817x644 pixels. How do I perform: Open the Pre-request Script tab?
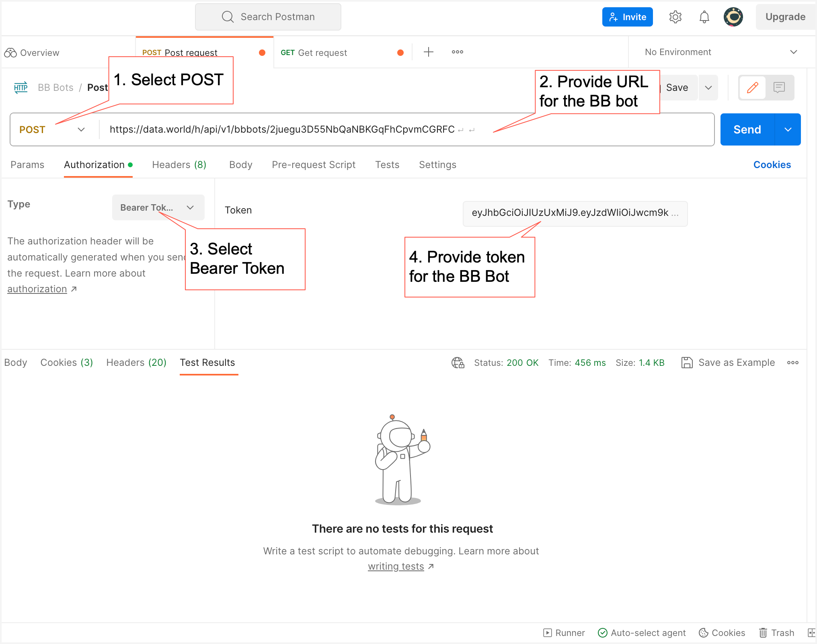coord(314,165)
